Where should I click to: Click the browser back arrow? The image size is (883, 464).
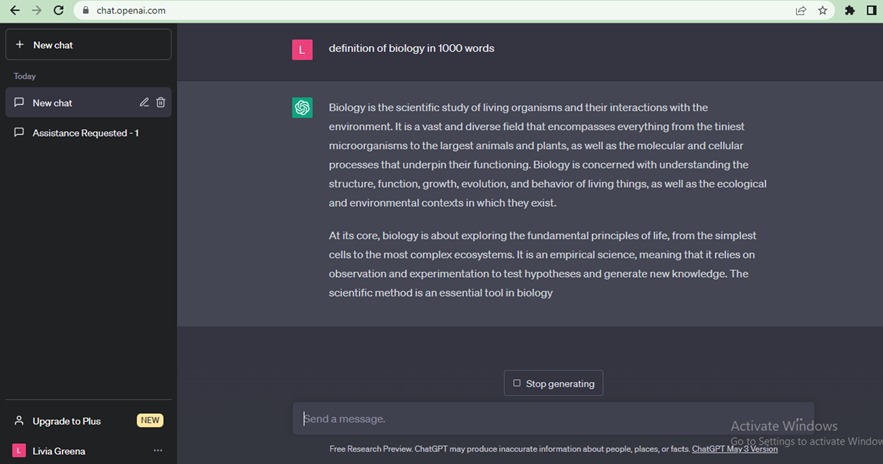point(14,10)
